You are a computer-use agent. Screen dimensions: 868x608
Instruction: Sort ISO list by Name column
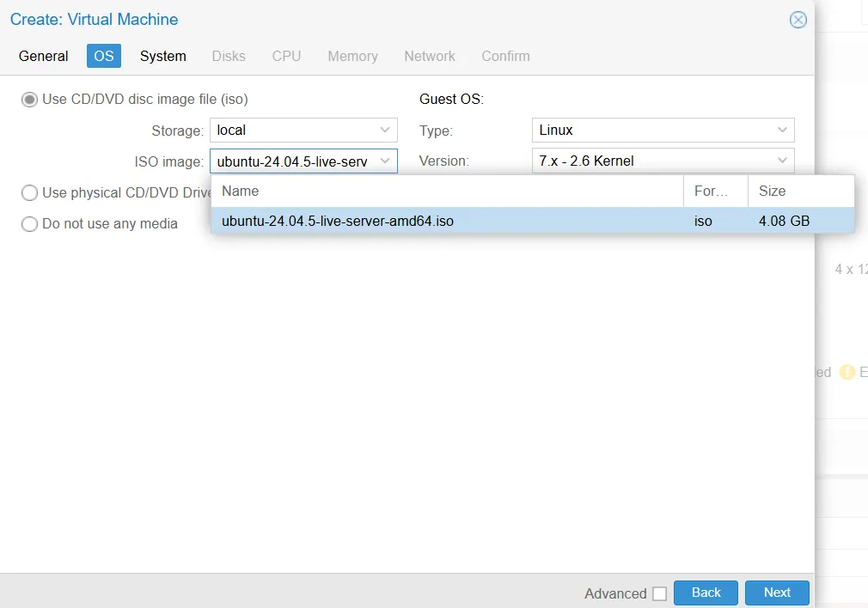point(447,192)
